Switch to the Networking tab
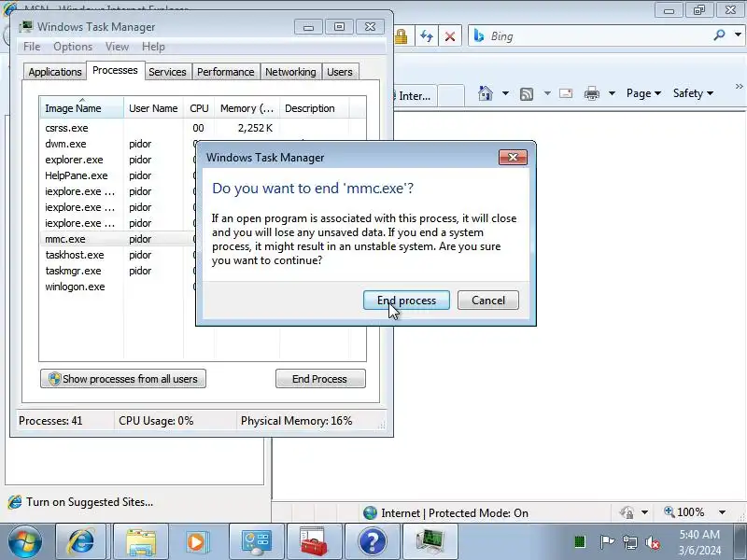The image size is (747, 560). tap(290, 72)
